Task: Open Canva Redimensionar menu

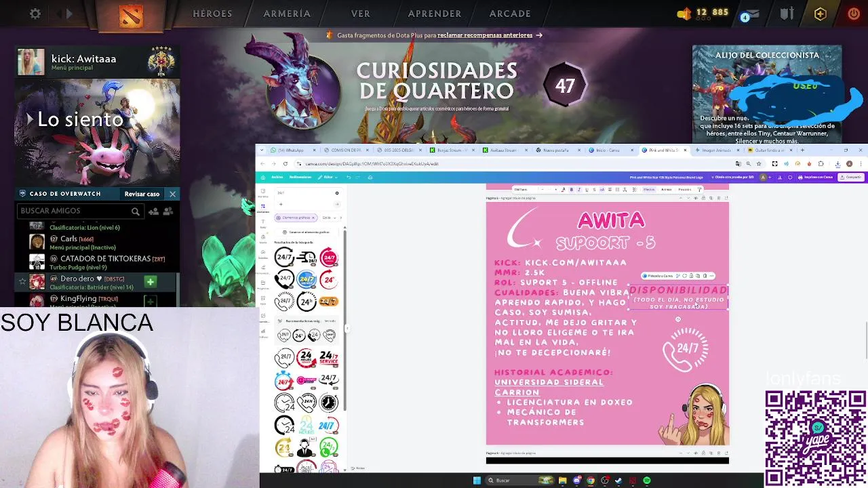Action: coord(300,177)
